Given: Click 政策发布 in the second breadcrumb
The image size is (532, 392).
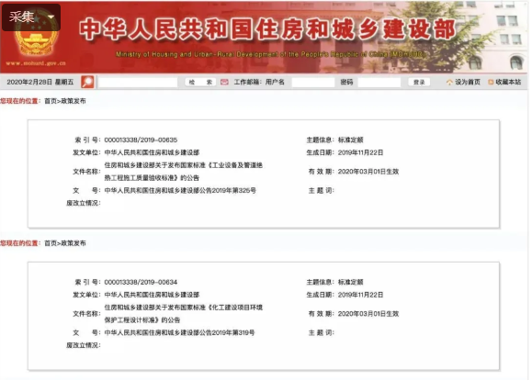Looking at the screenshot, I should 74,243.
